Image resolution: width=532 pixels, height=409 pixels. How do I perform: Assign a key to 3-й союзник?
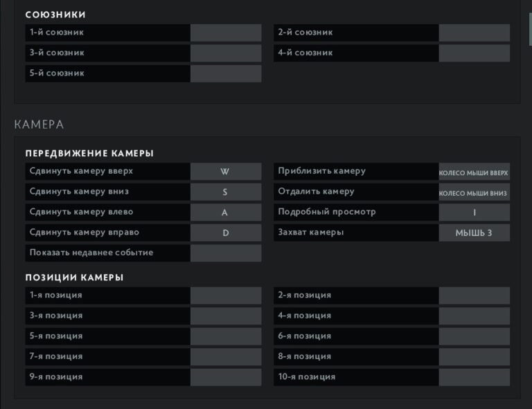click(226, 53)
